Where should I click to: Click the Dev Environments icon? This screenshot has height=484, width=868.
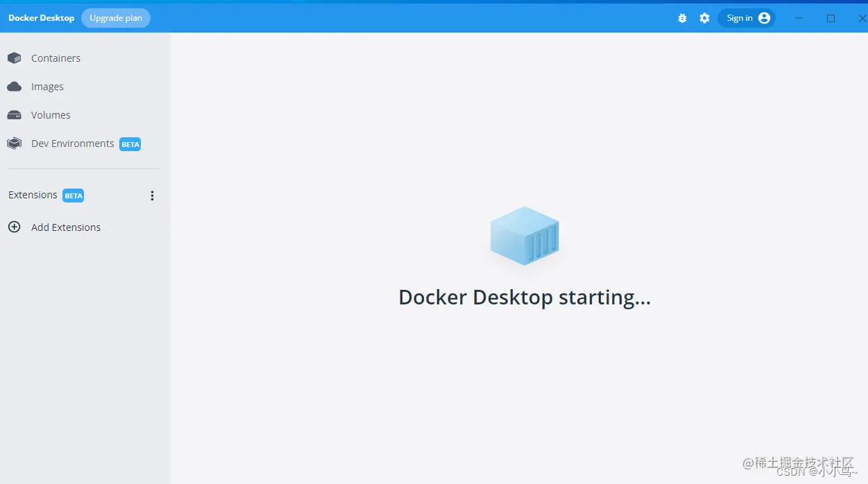(14, 144)
